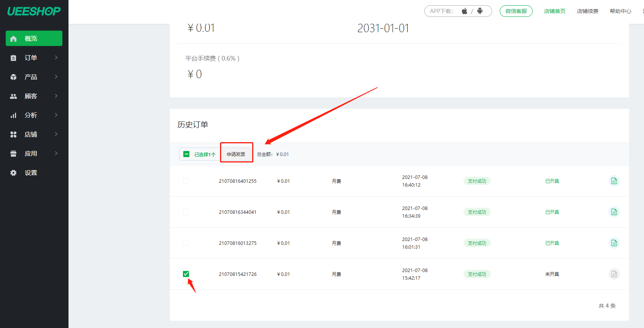Expand the 产品 sidebar submenu chevron
644x328 pixels.
click(x=56, y=77)
